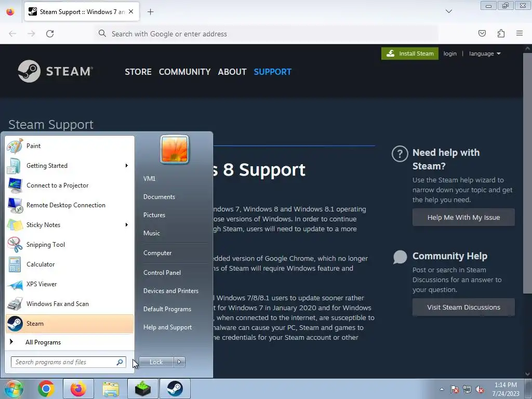532x399 pixels.
Task: Open the green block app in taskbar
Action: point(143,389)
